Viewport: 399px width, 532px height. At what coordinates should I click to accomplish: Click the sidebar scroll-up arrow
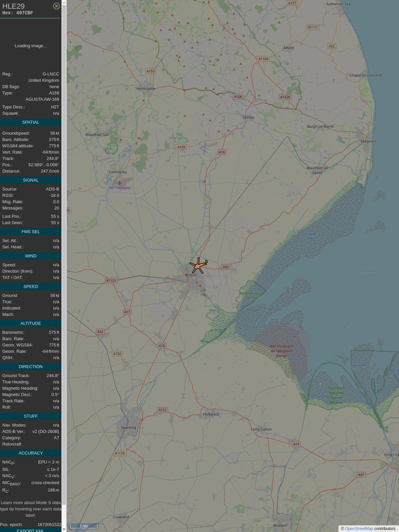click(x=64, y=3)
